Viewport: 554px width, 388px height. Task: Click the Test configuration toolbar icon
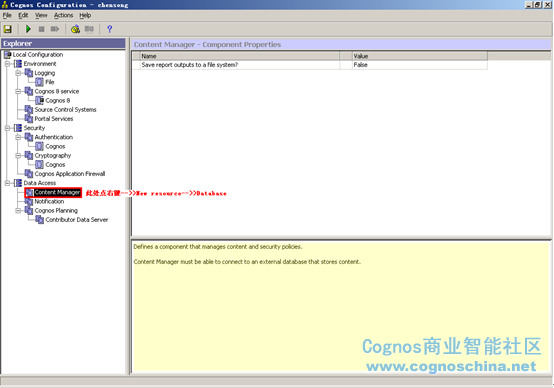pyautogui.click(x=75, y=29)
